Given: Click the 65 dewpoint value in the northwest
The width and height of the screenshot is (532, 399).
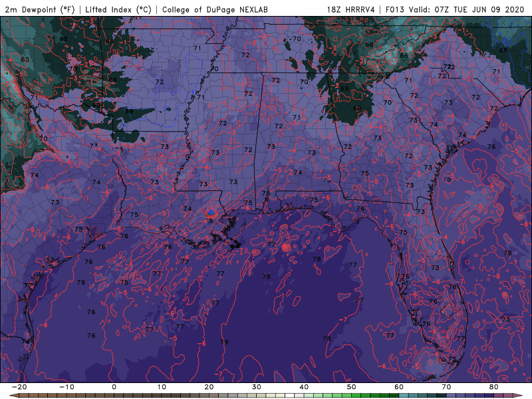Looking at the screenshot, I should tap(25, 59).
